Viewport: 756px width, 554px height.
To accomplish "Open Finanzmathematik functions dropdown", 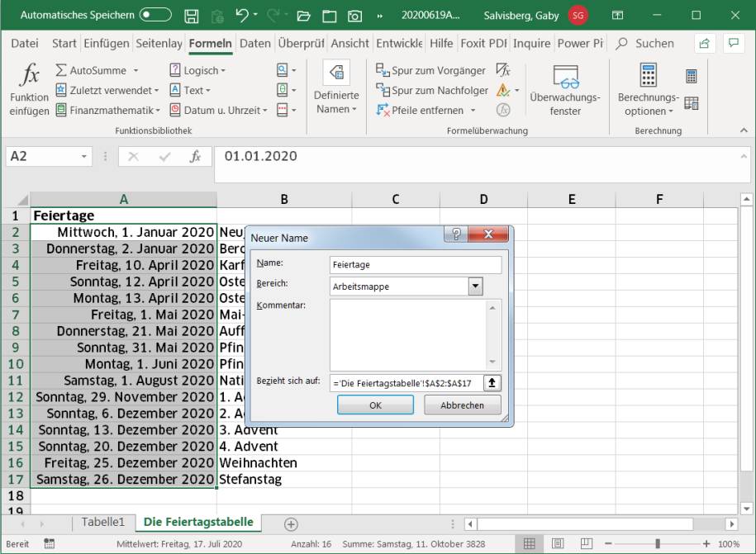I will 107,111.
